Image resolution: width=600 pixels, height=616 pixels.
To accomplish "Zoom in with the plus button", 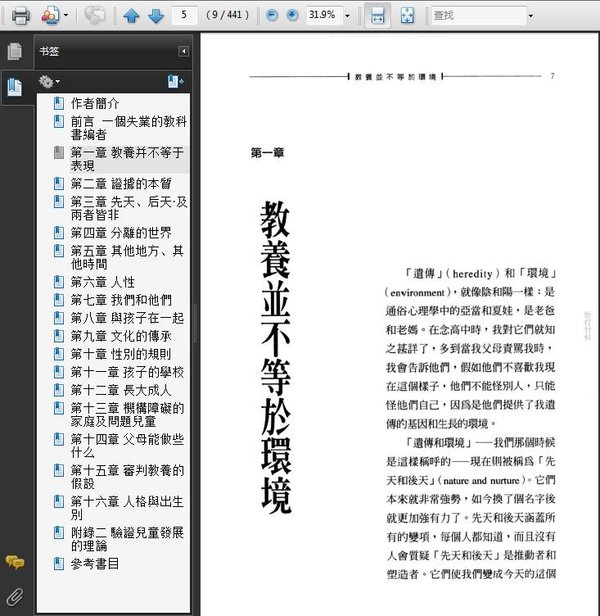I will coord(292,15).
